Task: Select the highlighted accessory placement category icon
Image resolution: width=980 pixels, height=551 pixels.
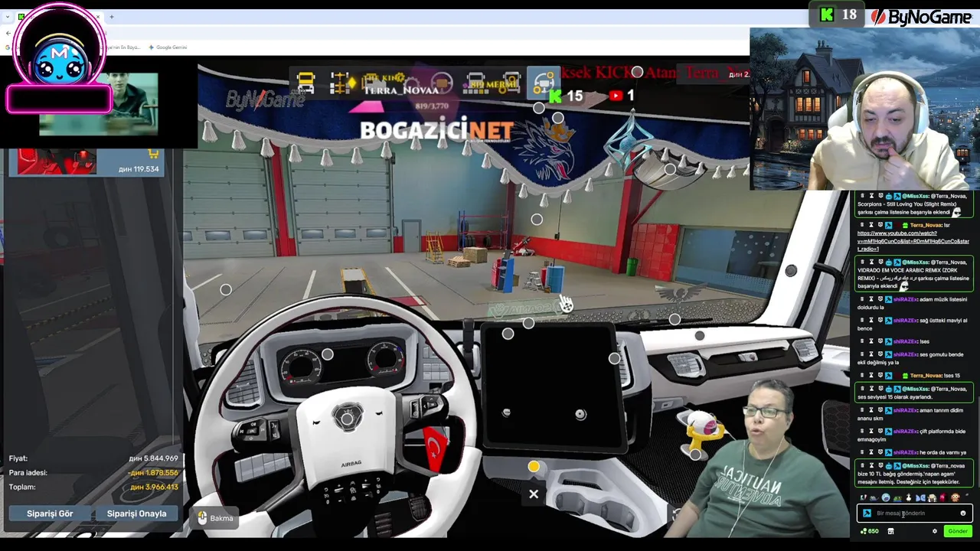Action: (x=543, y=83)
